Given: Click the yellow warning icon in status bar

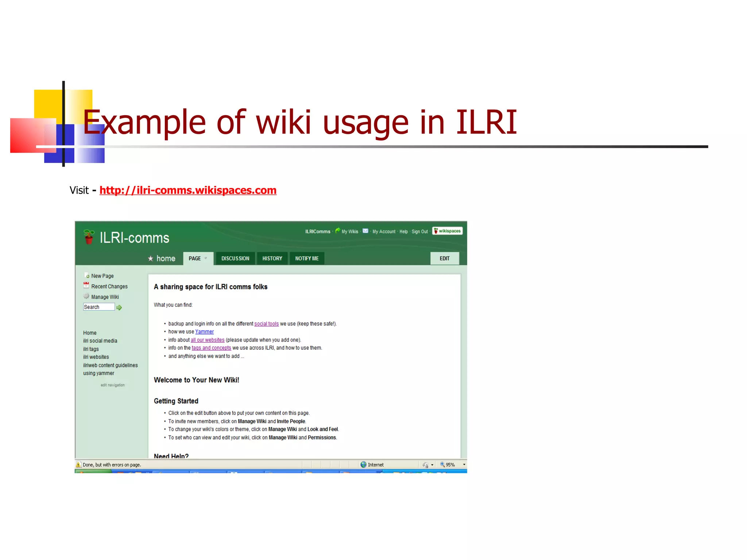Looking at the screenshot, I should [78, 465].
